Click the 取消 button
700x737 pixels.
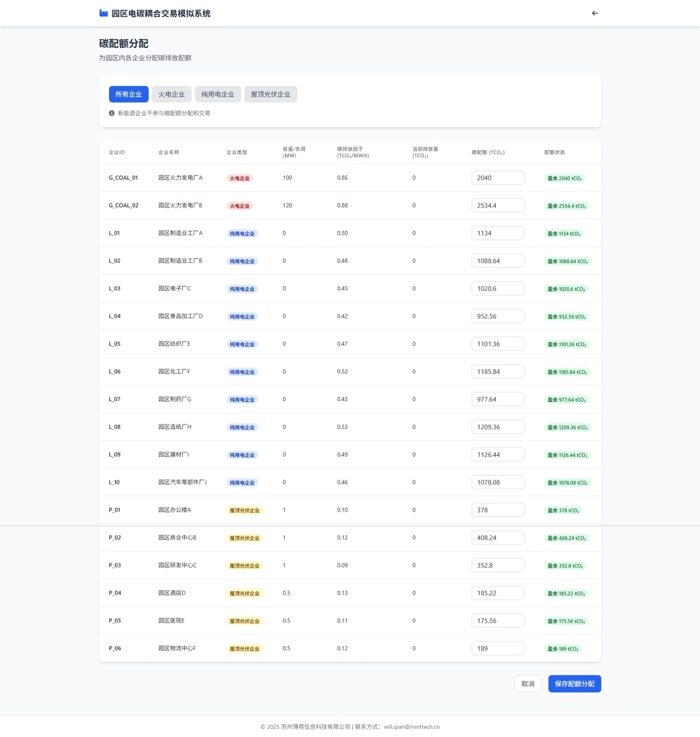click(x=528, y=684)
